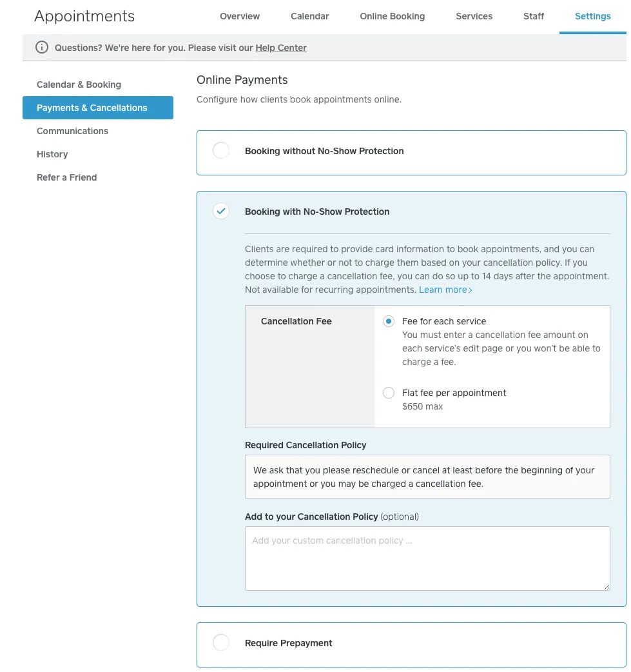Open the Online Booking tab
The image size is (631, 672).
click(392, 16)
